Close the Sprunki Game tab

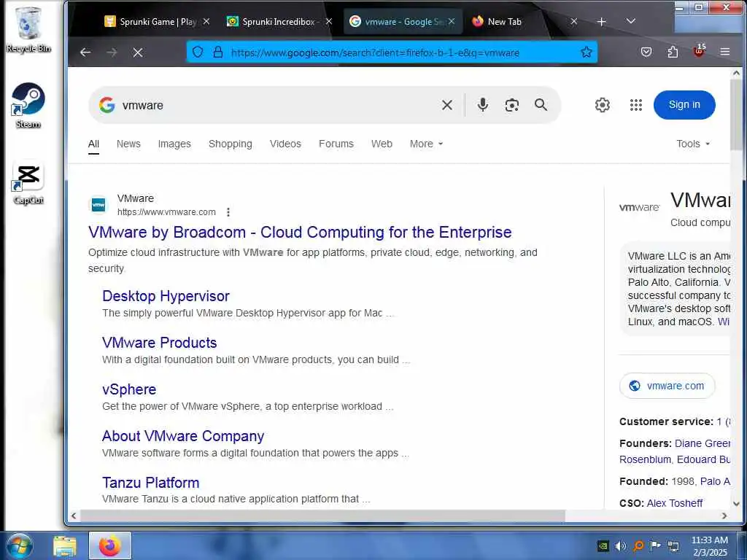pyautogui.click(x=206, y=21)
